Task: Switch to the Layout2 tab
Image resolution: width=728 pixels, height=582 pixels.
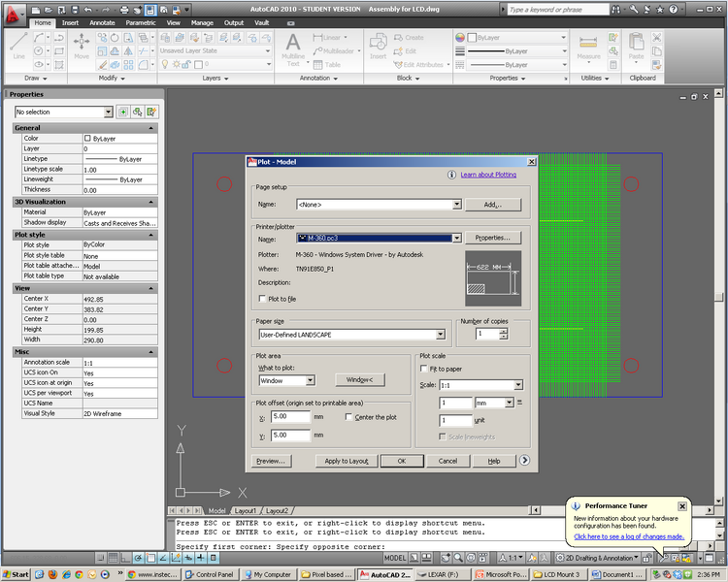Action: 277,510
